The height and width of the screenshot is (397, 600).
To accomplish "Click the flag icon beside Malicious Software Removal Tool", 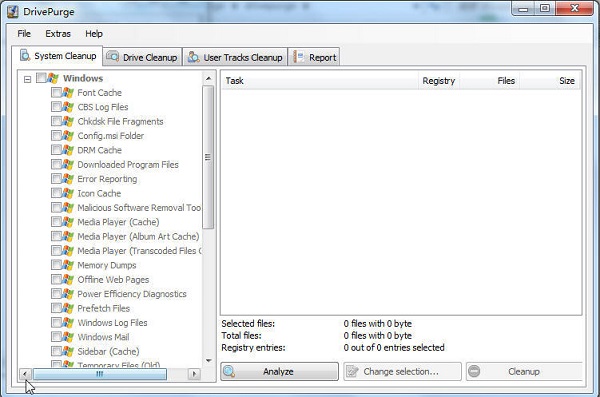I will pyautogui.click(x=68, y=207).
